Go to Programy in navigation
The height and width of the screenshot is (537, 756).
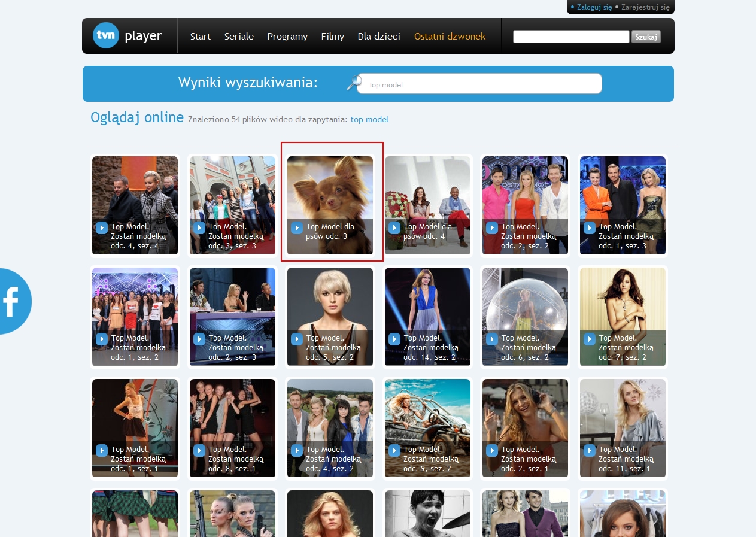click(x=287, y=37)
